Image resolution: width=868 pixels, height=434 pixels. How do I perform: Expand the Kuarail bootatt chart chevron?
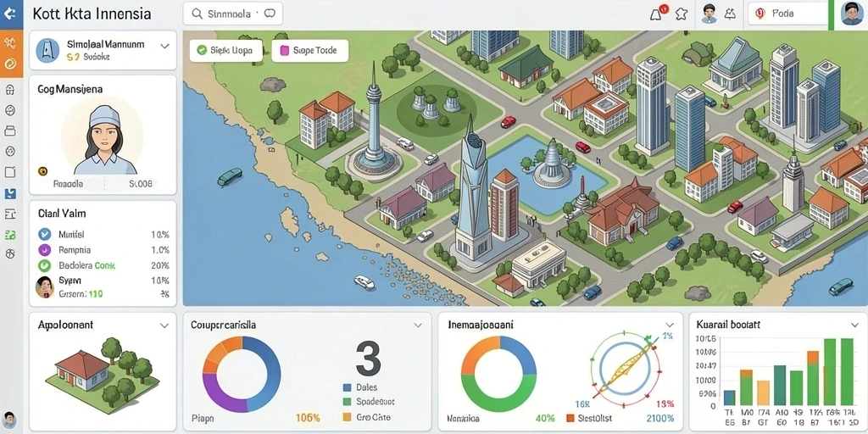tap(854, 325)
